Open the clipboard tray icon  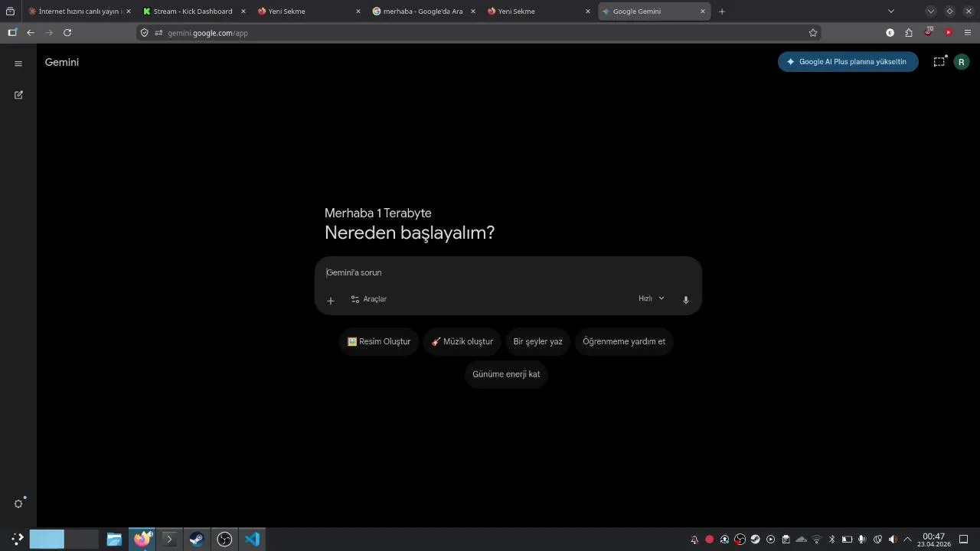tap(786, 540)
